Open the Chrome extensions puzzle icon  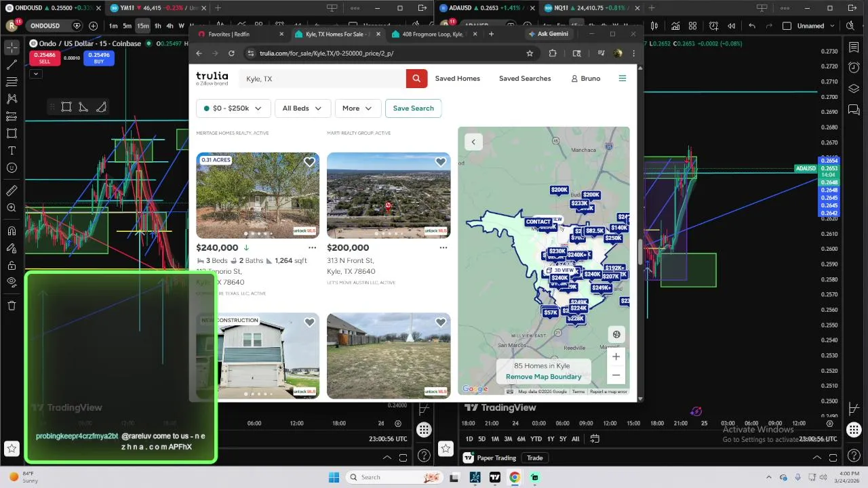coord(553,54)
